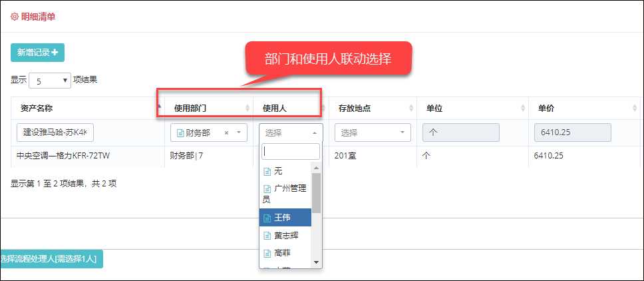The height and width of the screenshot is (281, 644).
Task: Click the user list scrollbar down arrow
Action: [x=316, y=262]
